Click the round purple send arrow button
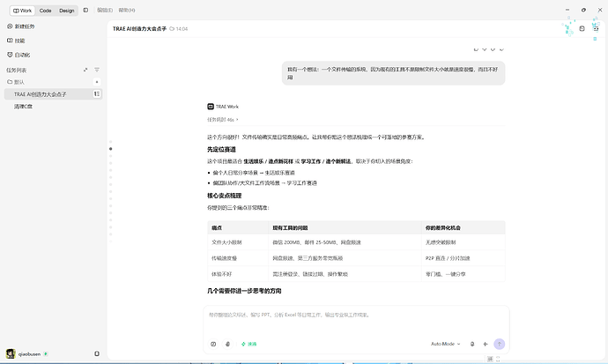This screenshot has height=364, width=608. [x=499, y=344]
